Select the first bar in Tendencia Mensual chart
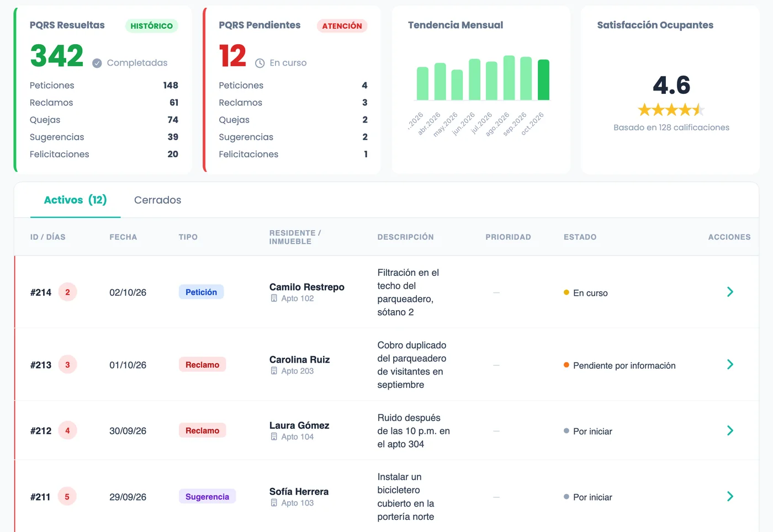Viewport: 773px width, 532px height. coord(422,83)
